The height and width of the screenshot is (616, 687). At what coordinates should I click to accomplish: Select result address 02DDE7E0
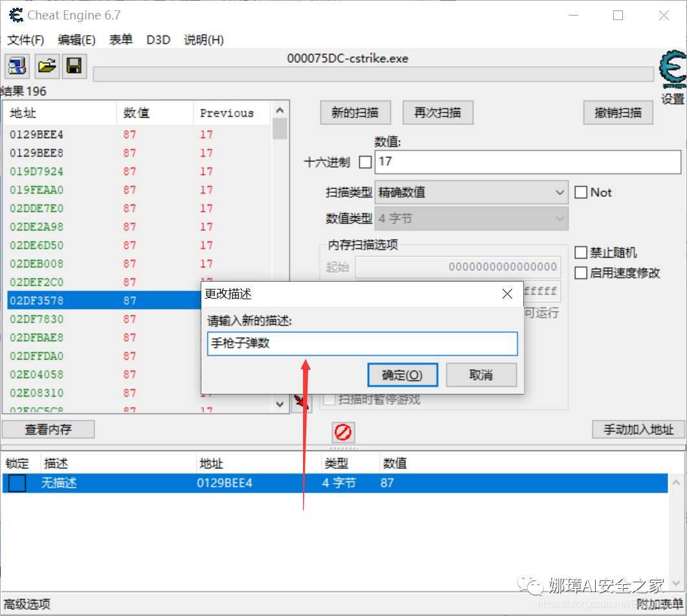pyautogui.click(x=36, y=208)
